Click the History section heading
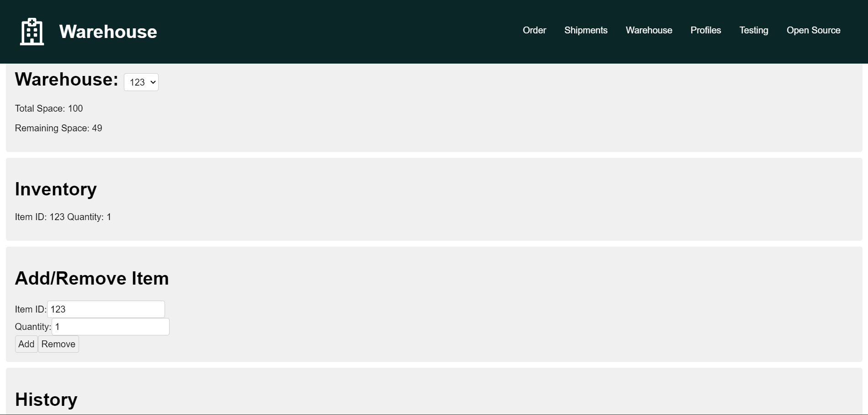 coord(46,399)
